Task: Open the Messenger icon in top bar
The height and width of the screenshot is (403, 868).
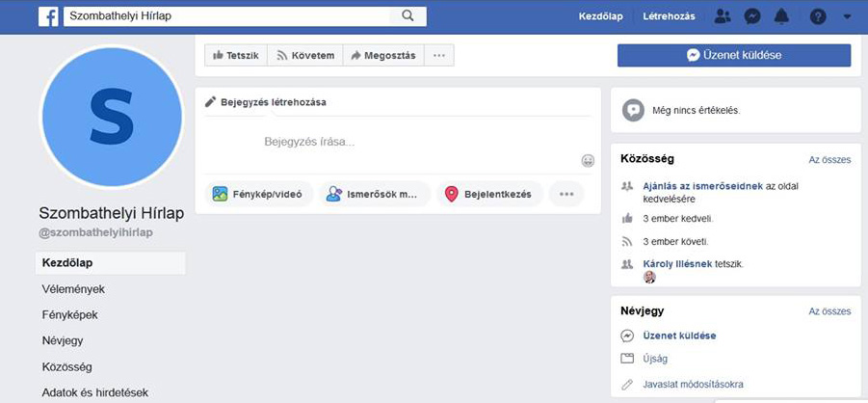Action: pyautogui.click(x=751, y=16)
